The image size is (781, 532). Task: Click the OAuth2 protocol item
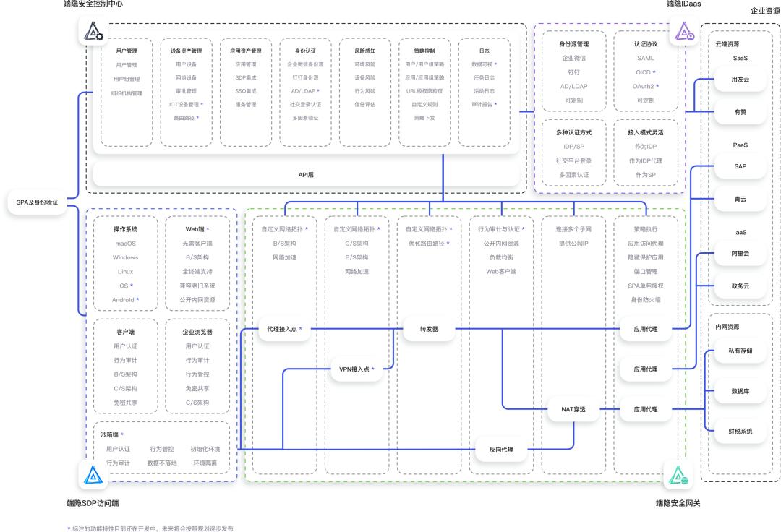pos(643,86)
